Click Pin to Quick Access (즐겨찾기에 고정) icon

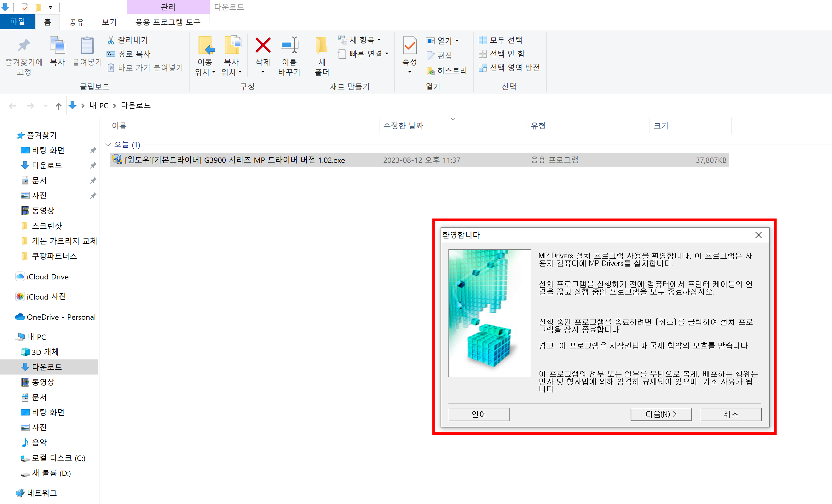point(24,46)
